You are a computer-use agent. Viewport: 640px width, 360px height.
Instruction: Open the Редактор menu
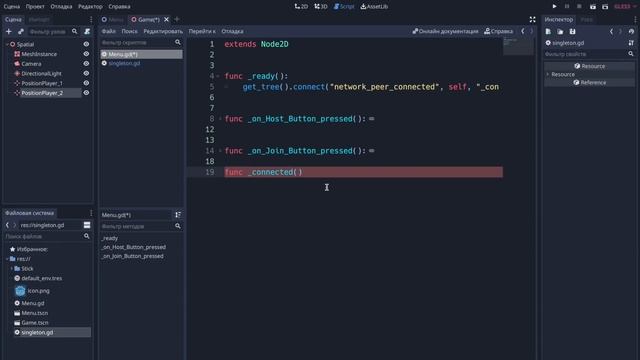click(x=90, y=7)
